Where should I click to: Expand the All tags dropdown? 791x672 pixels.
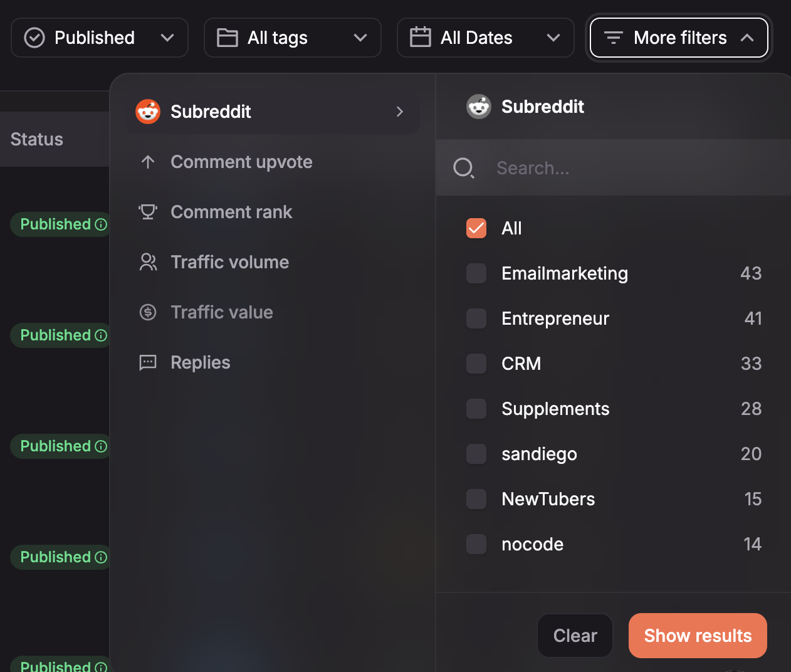coord(293,38)
